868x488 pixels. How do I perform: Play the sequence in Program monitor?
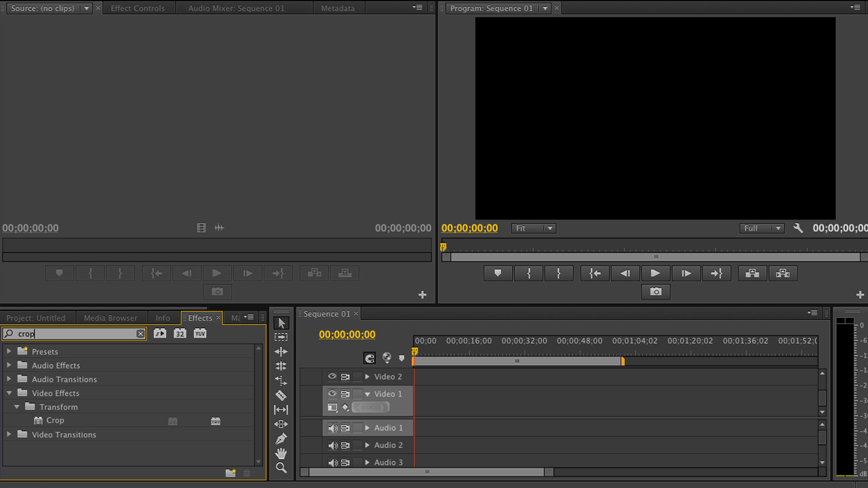click(x=655, y=273)
